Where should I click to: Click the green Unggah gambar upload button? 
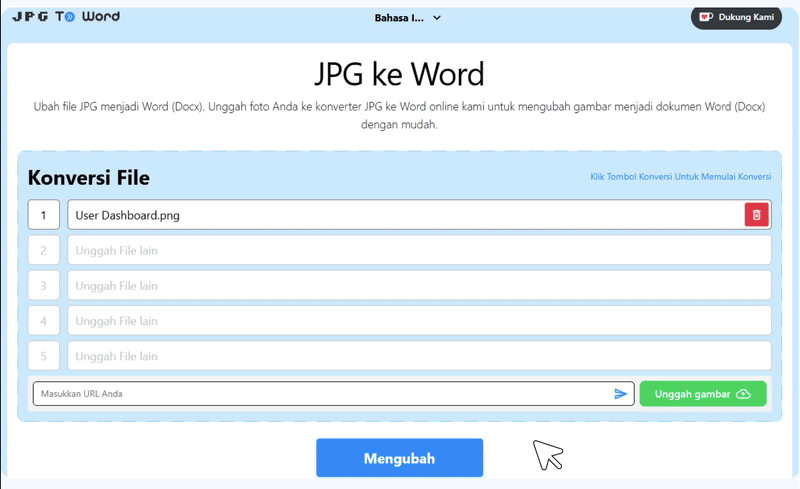703,394
